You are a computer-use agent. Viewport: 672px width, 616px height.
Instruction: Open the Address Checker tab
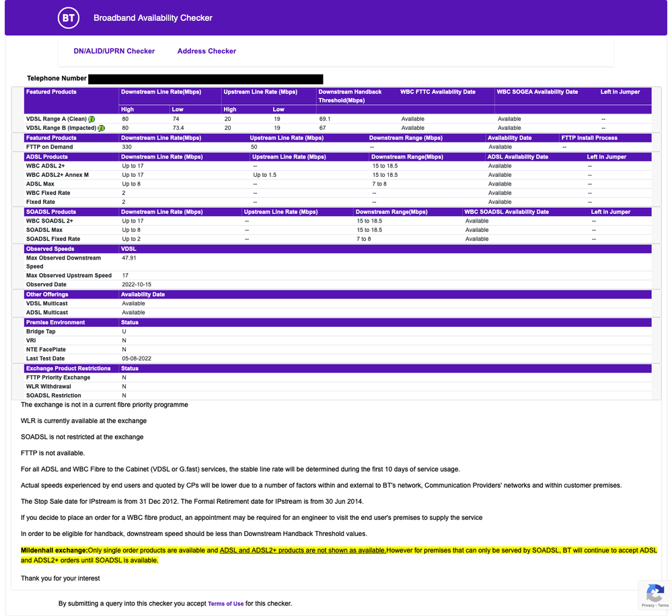207,51
